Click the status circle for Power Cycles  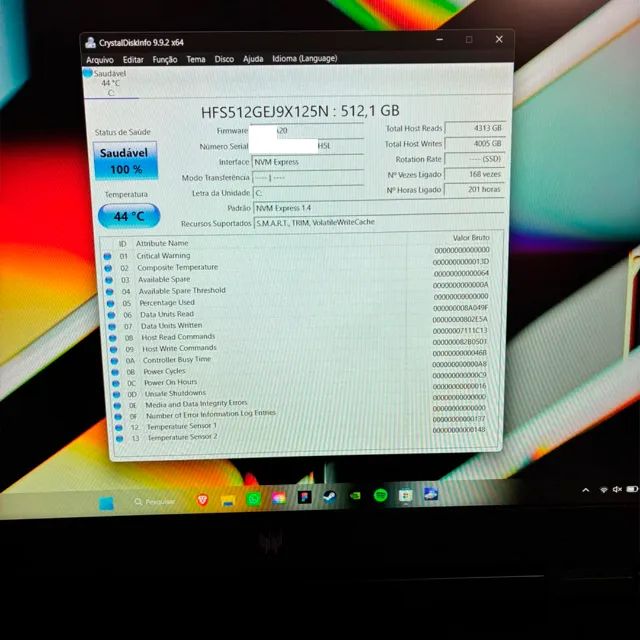pyautogui.click(x=115, y=372)
